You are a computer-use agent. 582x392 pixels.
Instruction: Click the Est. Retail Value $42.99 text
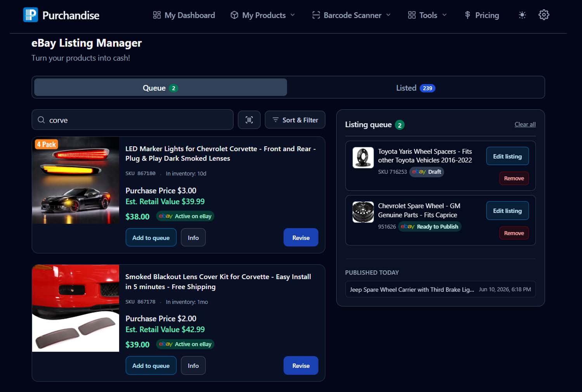click(x=165, y=329)
